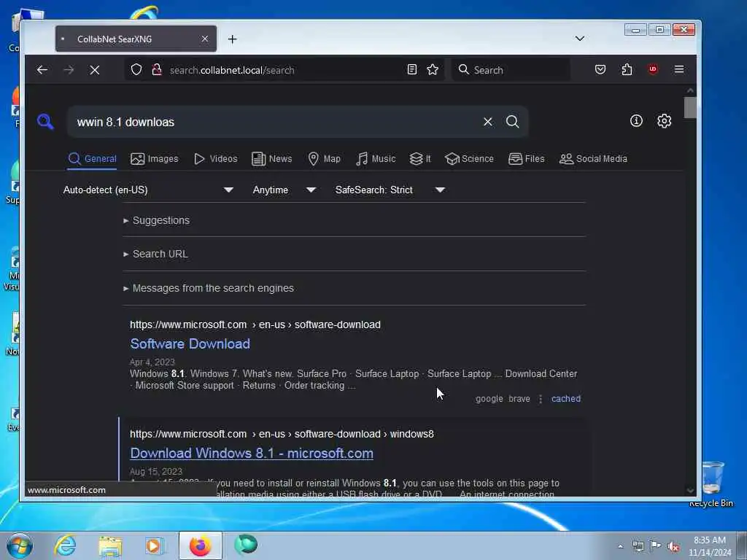Click the scrollbar down arrow

click(x=690, y=491)
